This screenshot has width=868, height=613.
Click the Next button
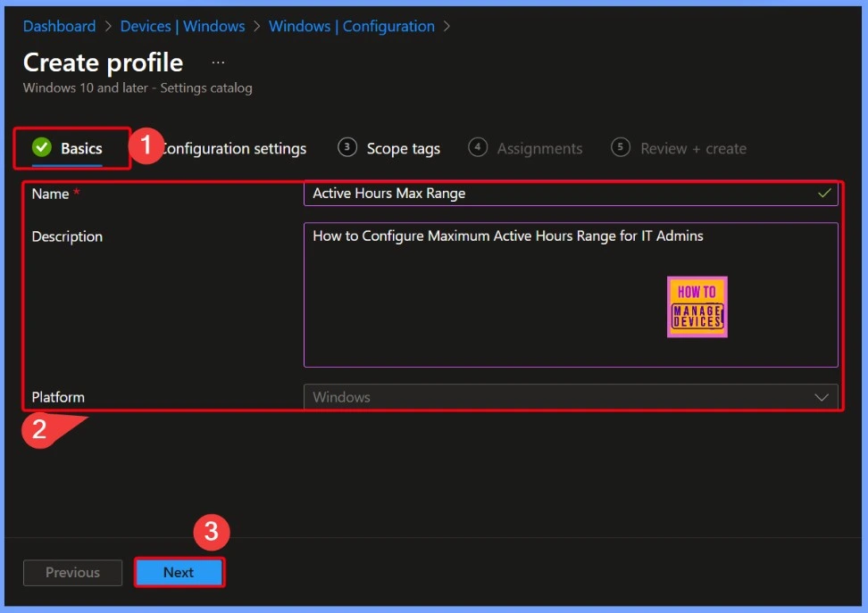pos(179,572)
